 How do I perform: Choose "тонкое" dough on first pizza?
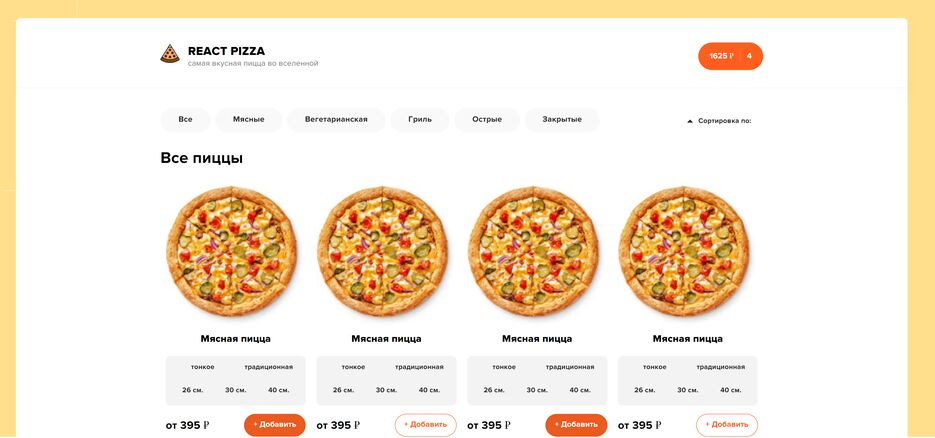[x=201, y=367]
